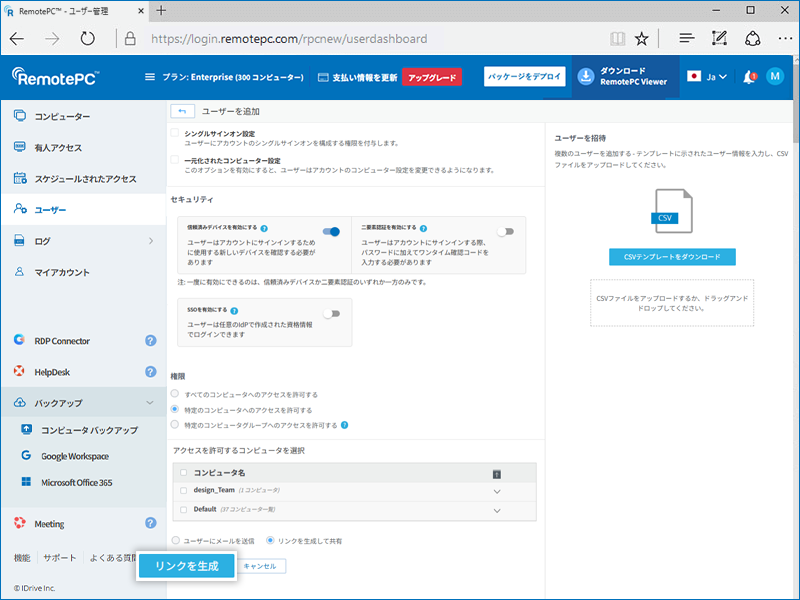The height and width of the screenshot is (600, 800).
Task: Expand the design_Team group row
Action: point(497,492)
